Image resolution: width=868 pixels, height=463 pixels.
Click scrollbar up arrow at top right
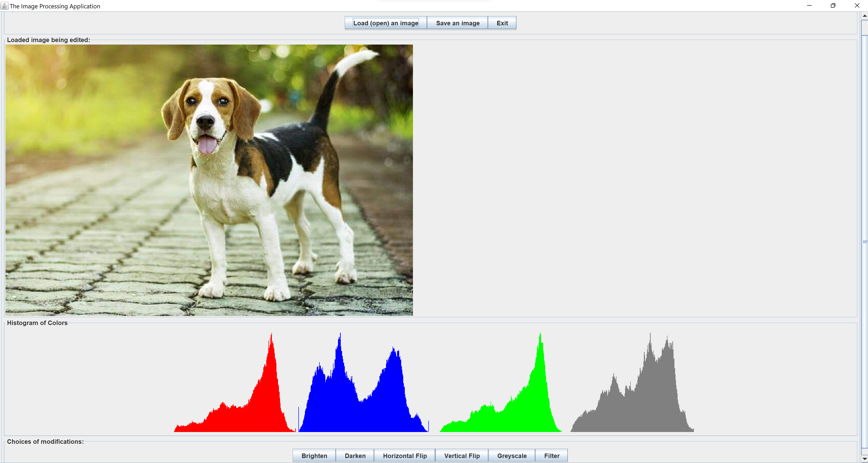[x=864, y=16]
